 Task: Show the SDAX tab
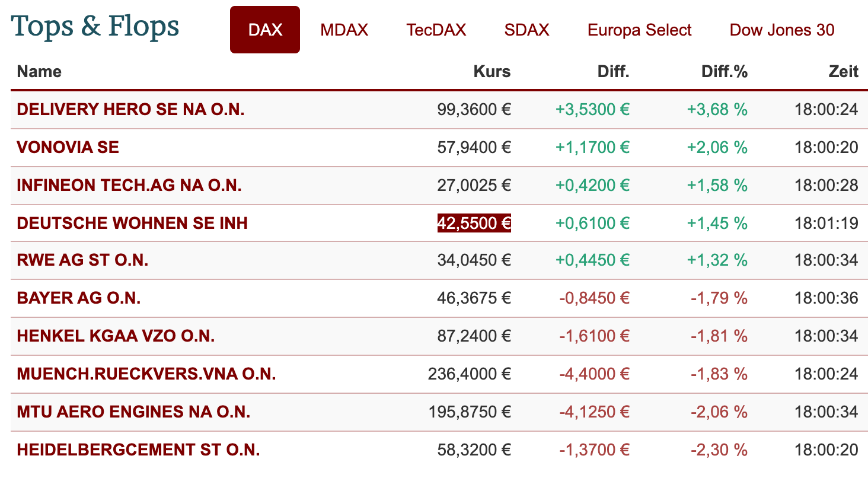(x=527, y=30)
